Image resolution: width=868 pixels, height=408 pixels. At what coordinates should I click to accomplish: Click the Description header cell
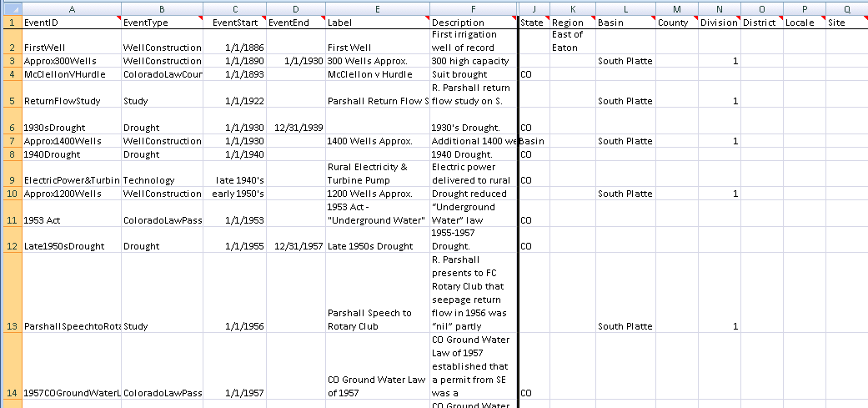(474, 23)
